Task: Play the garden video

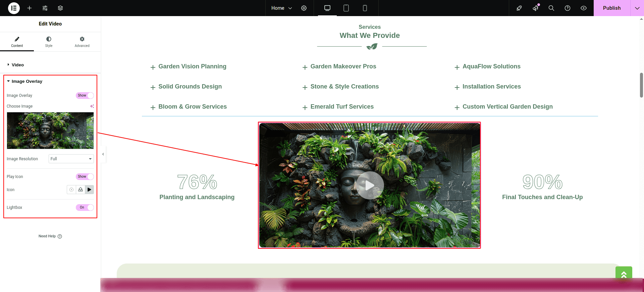Action: 370,185
